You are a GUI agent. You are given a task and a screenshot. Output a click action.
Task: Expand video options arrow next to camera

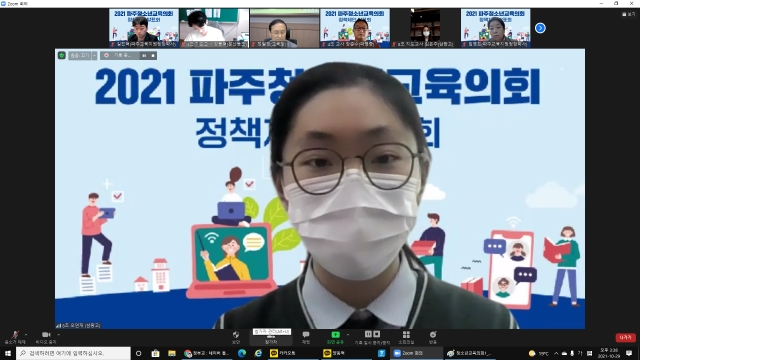[x=58, y=335]
